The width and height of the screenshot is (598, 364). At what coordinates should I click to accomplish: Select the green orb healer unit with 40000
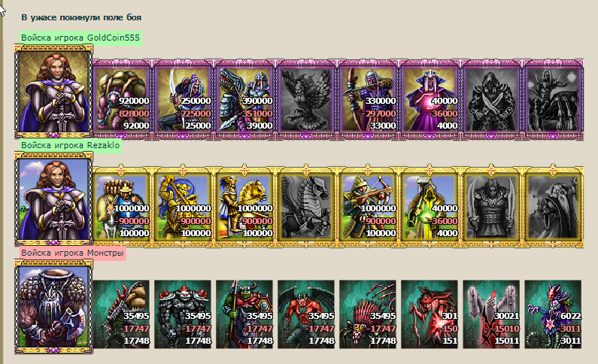pyautogui.click(x=430, y=207)
